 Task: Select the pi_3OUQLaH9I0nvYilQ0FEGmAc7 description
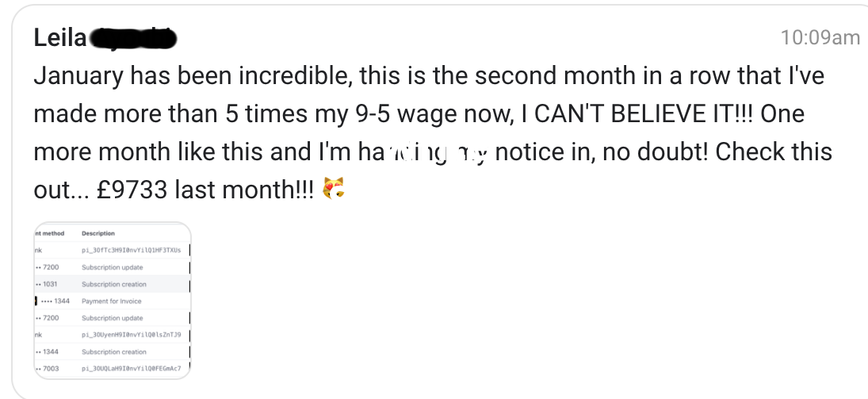coord(132,369)
